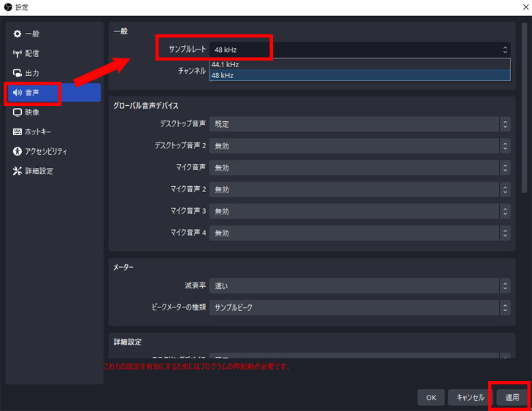
Task: Open the サンプルレート combo box
Action: [x=360, y=50]
